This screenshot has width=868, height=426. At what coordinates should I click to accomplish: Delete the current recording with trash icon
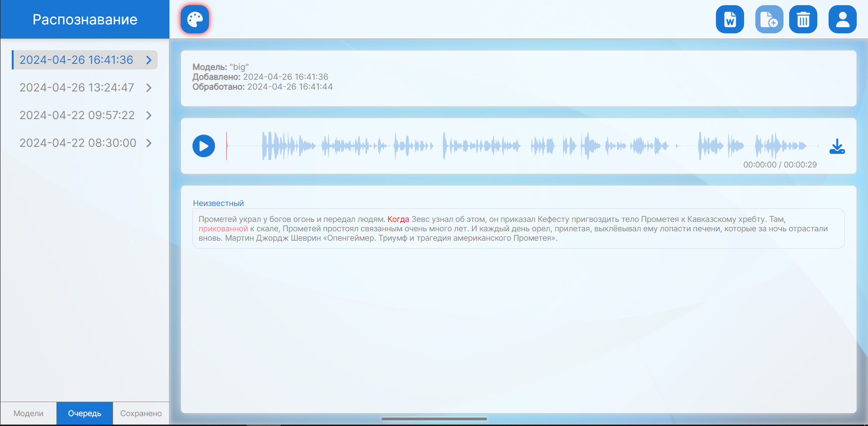803,20
